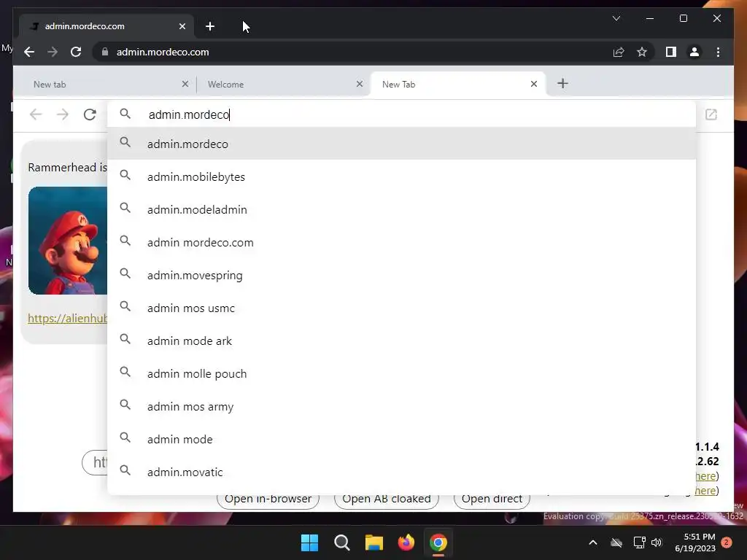Viewport: 747px width, 560px height.
Task: Choose the 'admin.movatic' suggestion
Action: click(401, 472)
